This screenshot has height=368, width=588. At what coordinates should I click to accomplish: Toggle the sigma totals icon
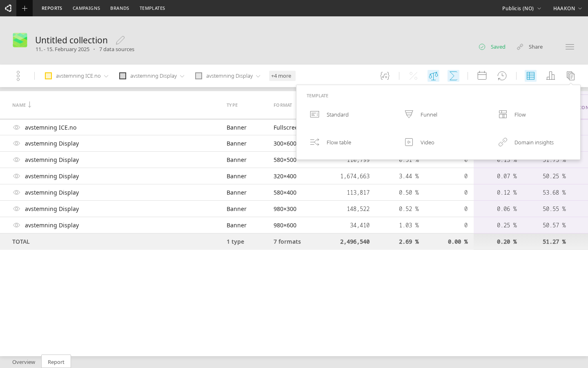[453, 76]
